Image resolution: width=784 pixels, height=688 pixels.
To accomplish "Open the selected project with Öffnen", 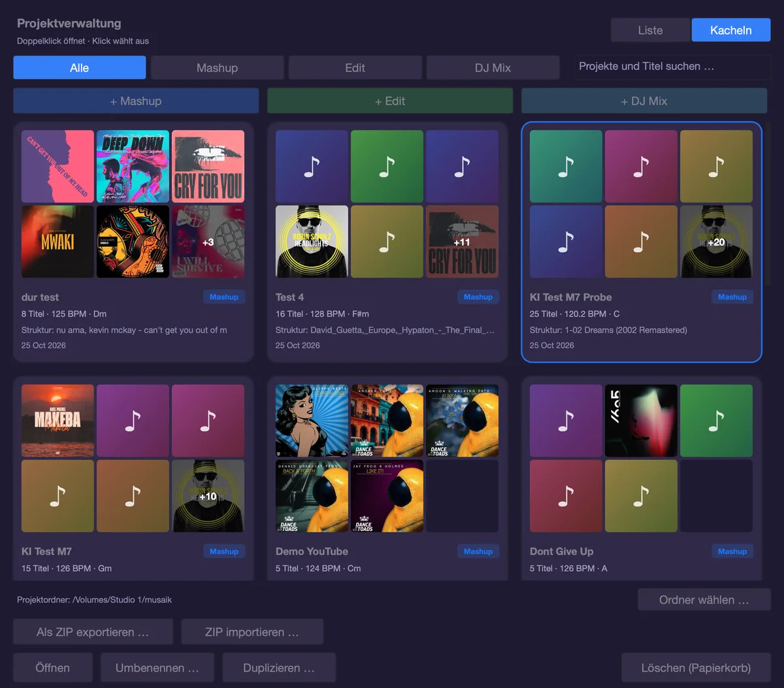I will [52, 668].
